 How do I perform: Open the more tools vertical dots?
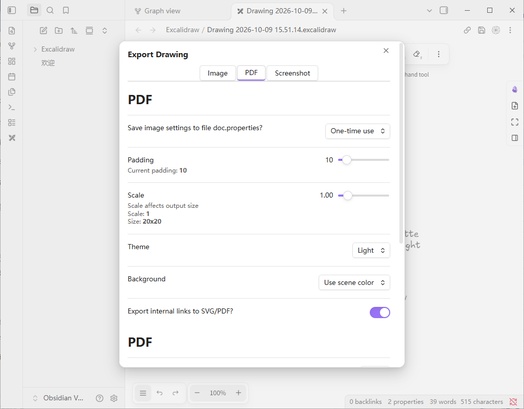(x=438, y=54)
